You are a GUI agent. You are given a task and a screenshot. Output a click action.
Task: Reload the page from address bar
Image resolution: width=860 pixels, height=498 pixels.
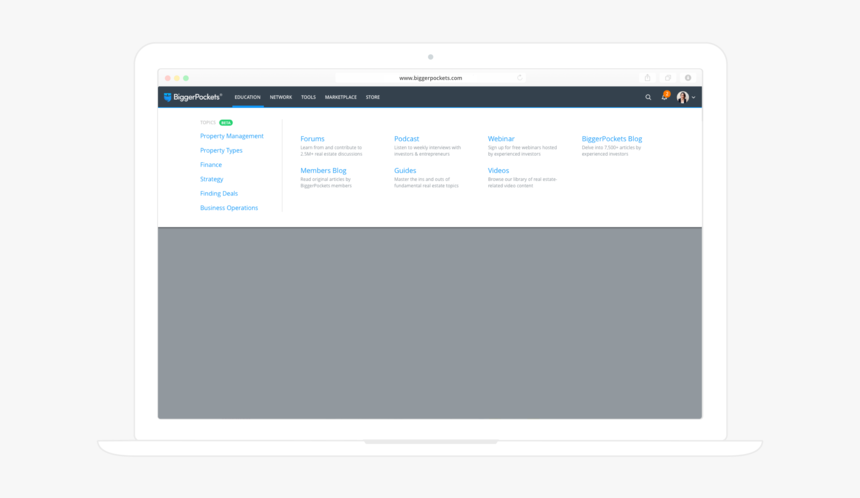click(519, 77)
